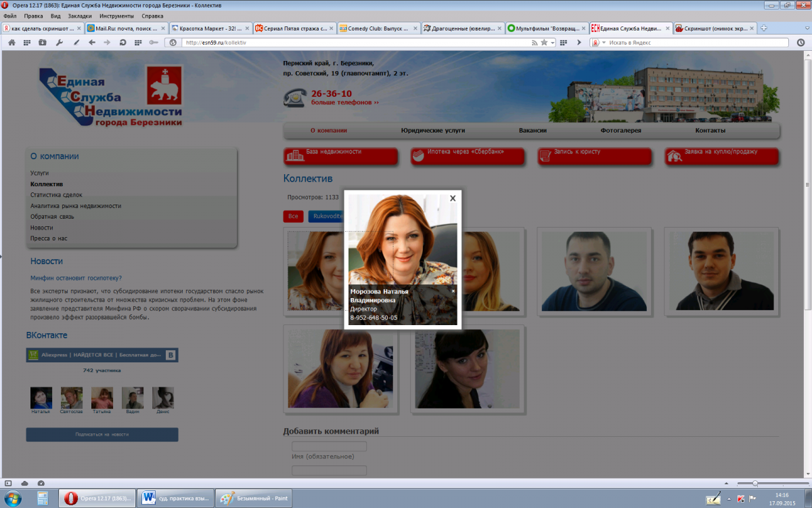
Task: Click the zoom slider in status bar
Action: tap(754, 483)
